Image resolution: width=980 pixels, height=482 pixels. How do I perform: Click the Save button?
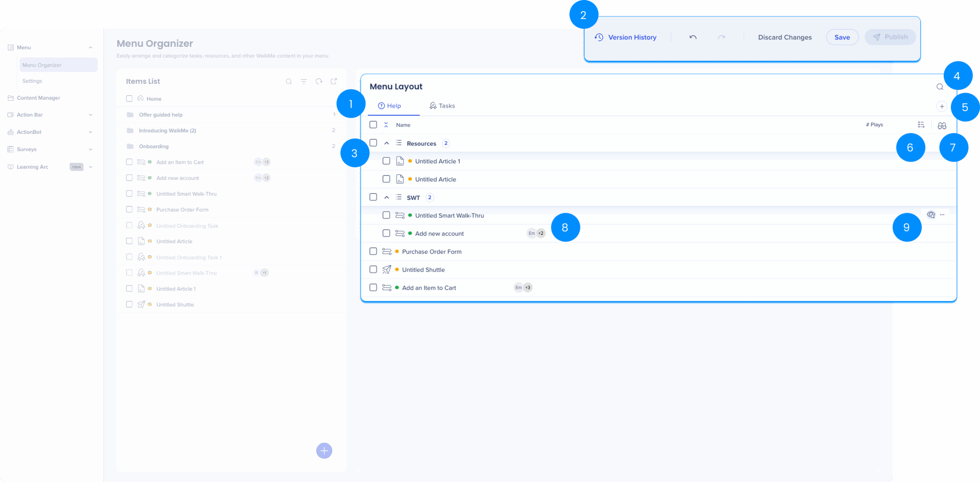point(842,37)
